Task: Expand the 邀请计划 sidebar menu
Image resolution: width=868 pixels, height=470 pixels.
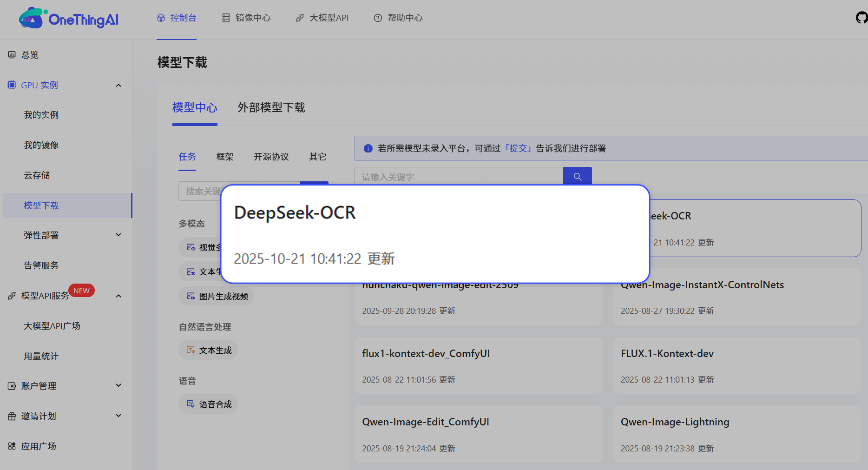Action: [x=118, y=416]
